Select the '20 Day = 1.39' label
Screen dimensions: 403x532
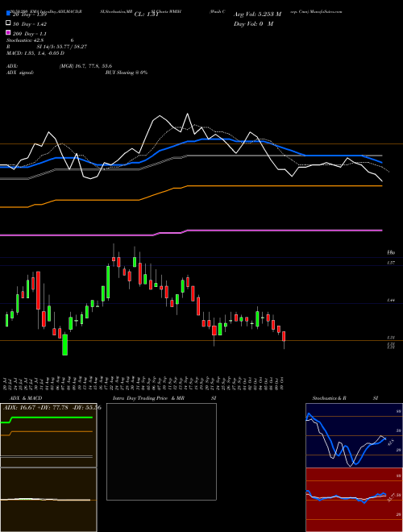click(x=29, y=15)
